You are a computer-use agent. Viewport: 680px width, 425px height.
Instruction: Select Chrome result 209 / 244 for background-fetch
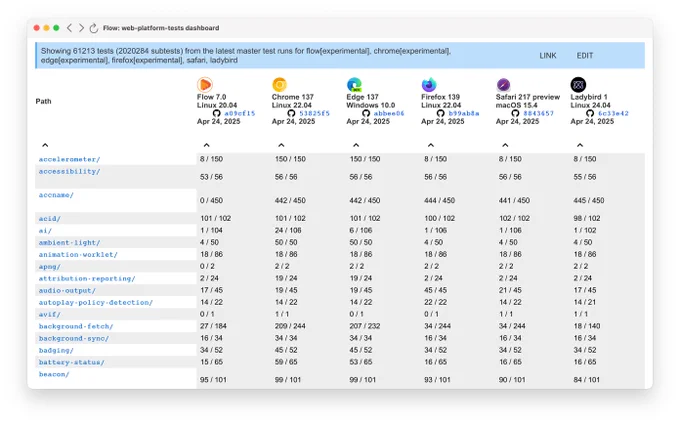tap(290, 326)
